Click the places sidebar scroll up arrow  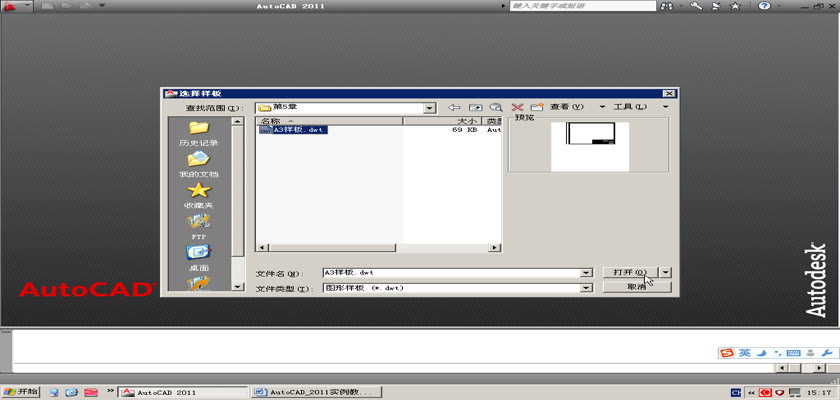tap(238, 122)
